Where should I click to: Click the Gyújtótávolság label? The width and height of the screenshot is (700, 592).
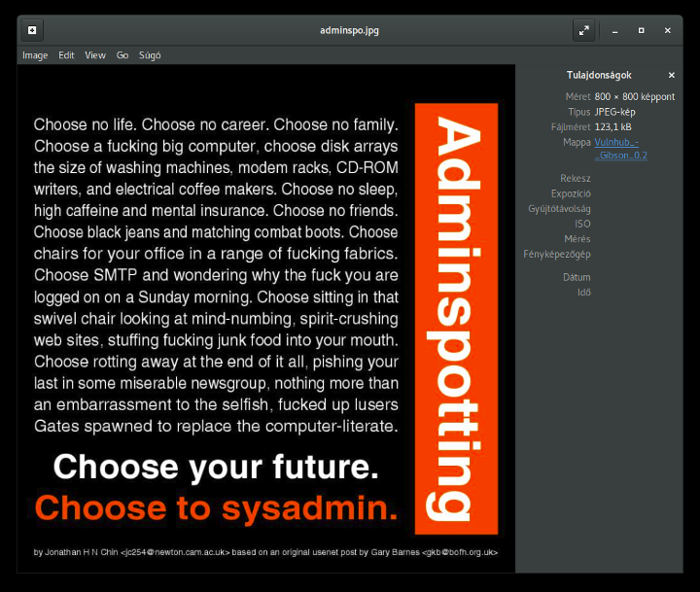click(559, 208)
